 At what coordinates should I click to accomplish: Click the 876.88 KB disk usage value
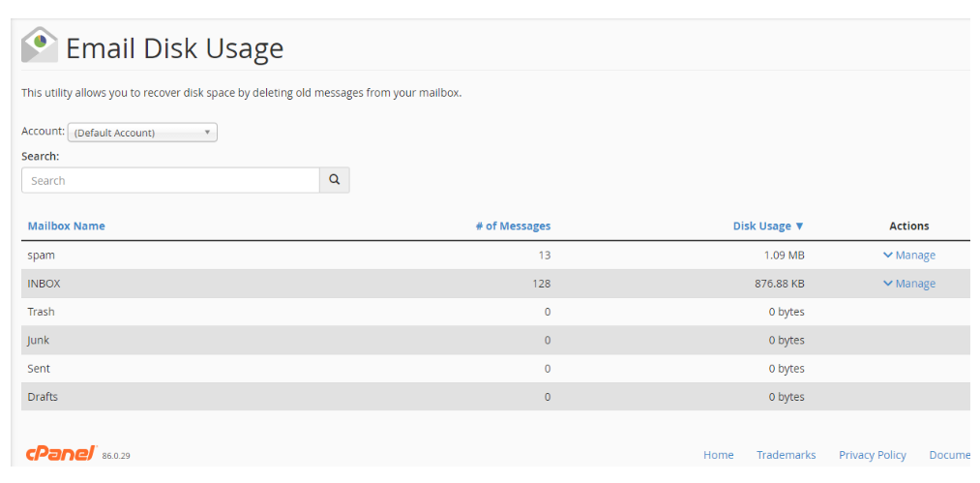pyautogui.click(x=780, y=284)
